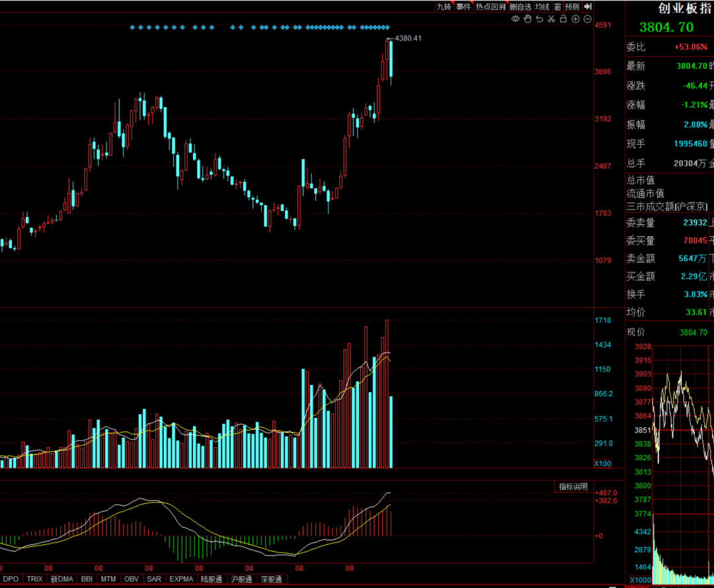Collapse side panel with arrow-to-bar icon
The height and width of the screenshot is (588, 714).
tap(588, 7)
